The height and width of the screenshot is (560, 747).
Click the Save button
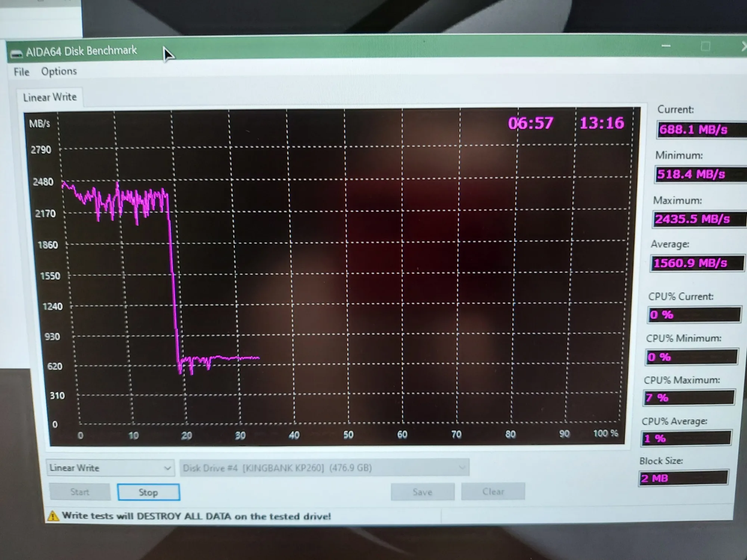coord(422,492)
